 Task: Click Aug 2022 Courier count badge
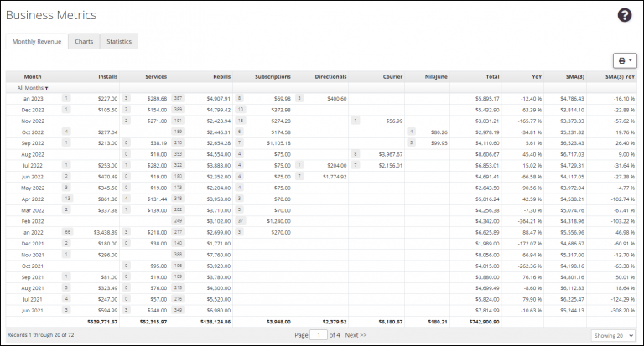356,153
